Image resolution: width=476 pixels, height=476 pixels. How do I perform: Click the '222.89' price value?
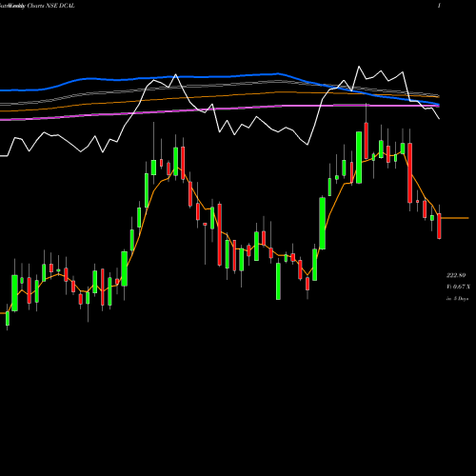(456, 275)
